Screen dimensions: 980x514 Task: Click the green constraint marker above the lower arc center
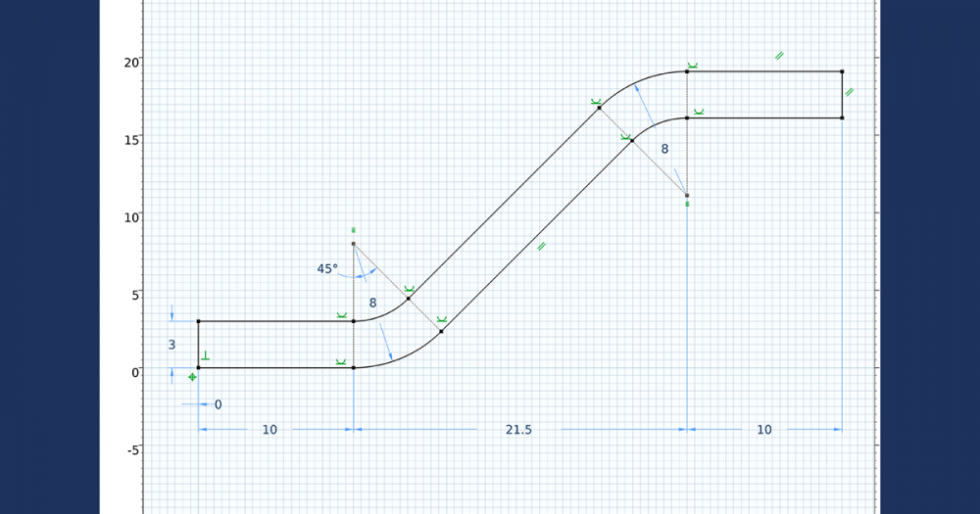pos(353,230)
